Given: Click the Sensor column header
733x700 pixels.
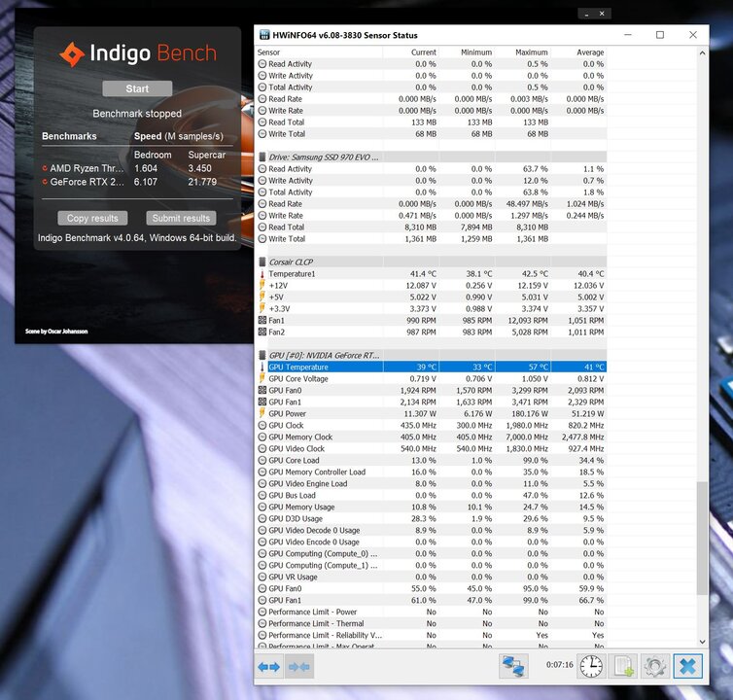Looking at the screenshot, I should point(319,52).
